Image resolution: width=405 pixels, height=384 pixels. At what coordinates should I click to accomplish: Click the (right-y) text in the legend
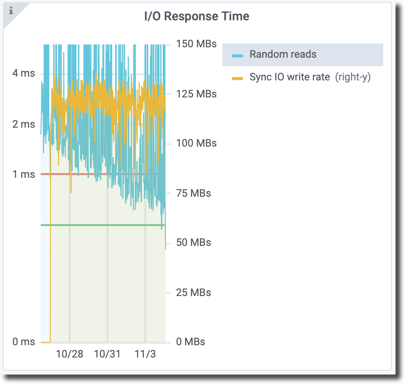point(353,77)
